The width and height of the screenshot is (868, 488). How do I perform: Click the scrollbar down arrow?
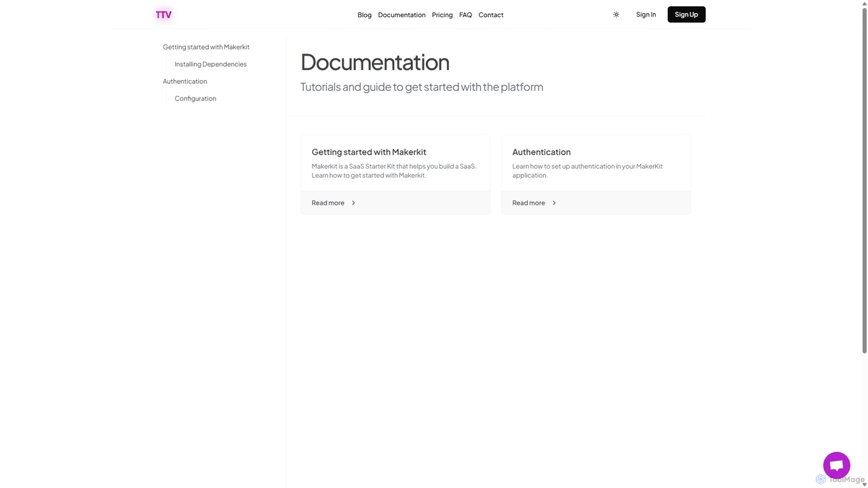click(864, 484)
